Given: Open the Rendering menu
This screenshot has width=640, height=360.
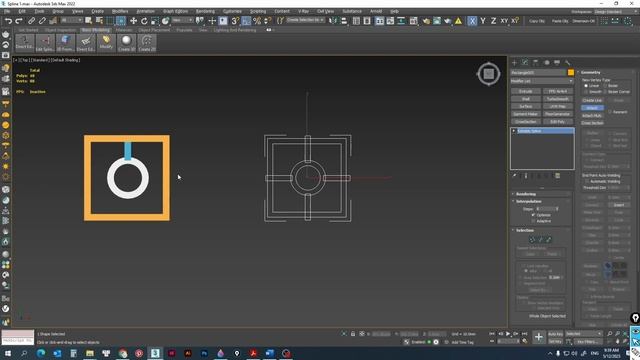Looking at the screenshot, I should pyautogui.click(x=205, y=11).
